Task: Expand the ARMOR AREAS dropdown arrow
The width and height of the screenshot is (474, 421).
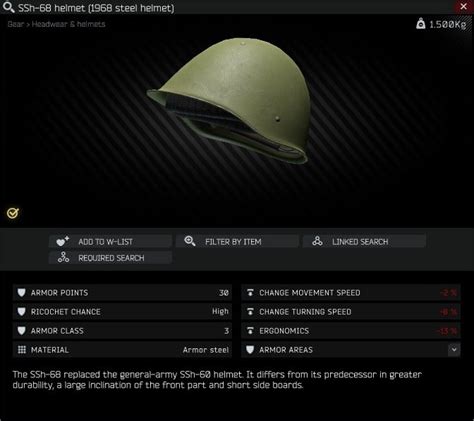Action: (x=454, y=350)
